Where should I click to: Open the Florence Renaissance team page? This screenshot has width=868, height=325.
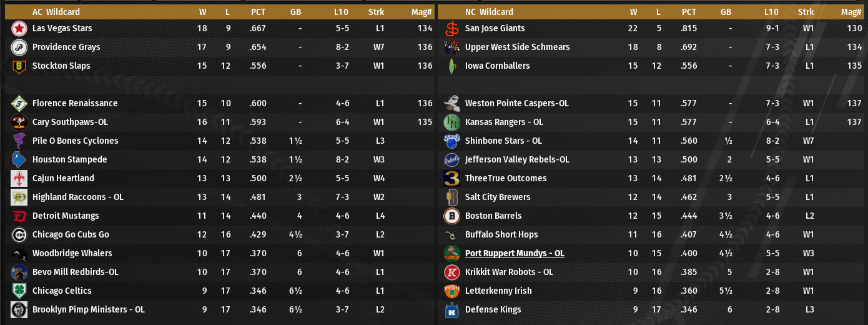pos(75,103)
